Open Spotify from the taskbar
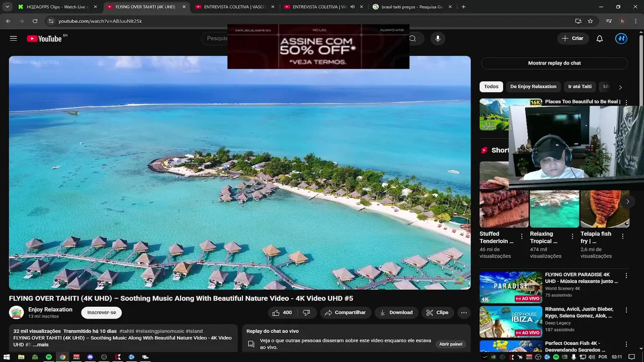This screenshot has height=362, width=644. tap(49, 357)
